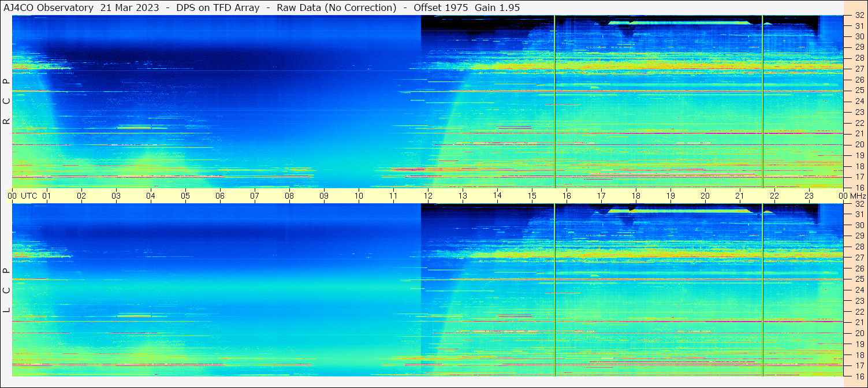Click the AJ4CO Observatory title text

49,8
